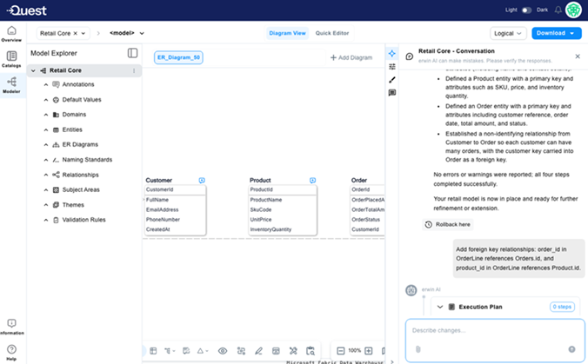Image resolution: width=588 pixels, height=364 pixels.
Task: Open the properties sliders icon in side strip
Action: click(x=392, y=67)
